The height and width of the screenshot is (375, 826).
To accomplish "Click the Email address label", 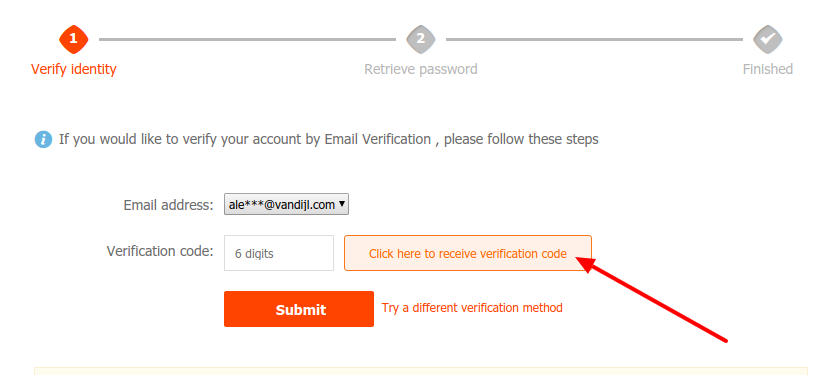I will (x=169, y=205).
